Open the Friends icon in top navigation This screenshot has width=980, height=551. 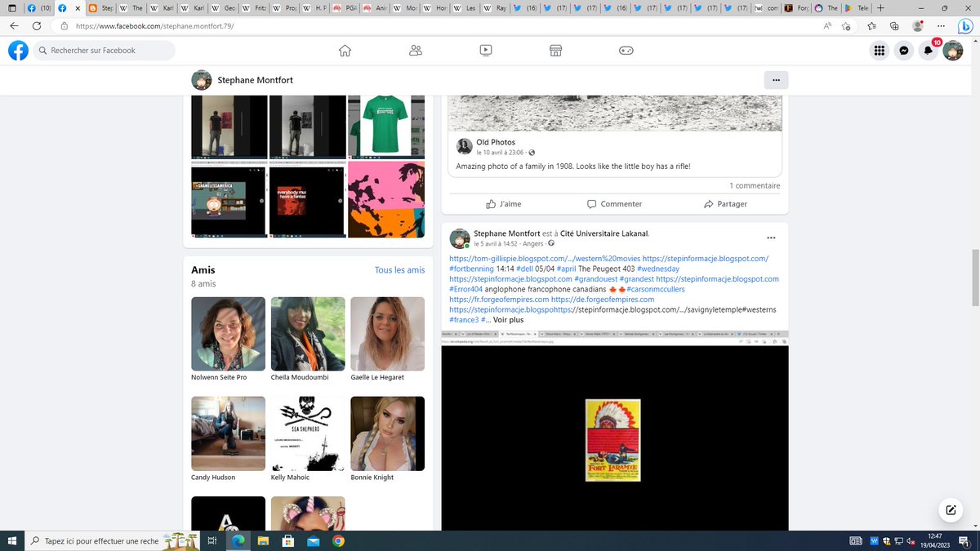pos(416,51)
